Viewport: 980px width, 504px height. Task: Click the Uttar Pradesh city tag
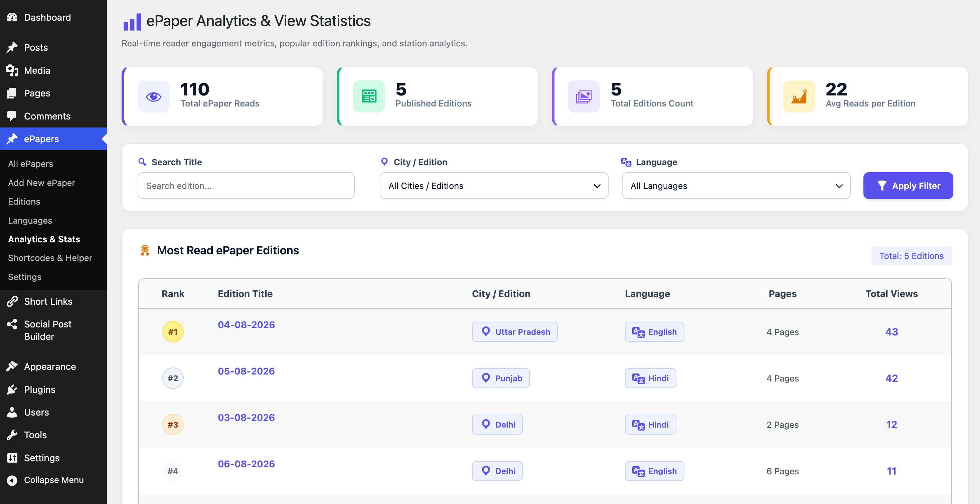click(x=515, y=332)
